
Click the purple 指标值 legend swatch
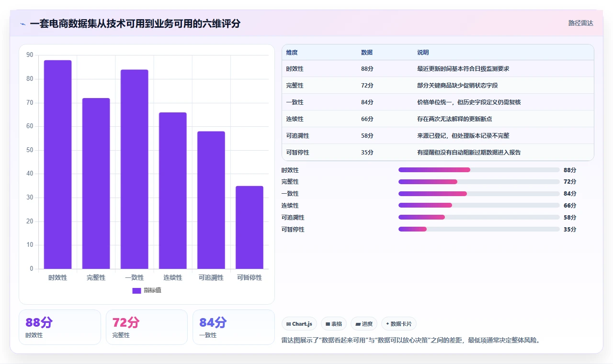[x=136, y=290]
